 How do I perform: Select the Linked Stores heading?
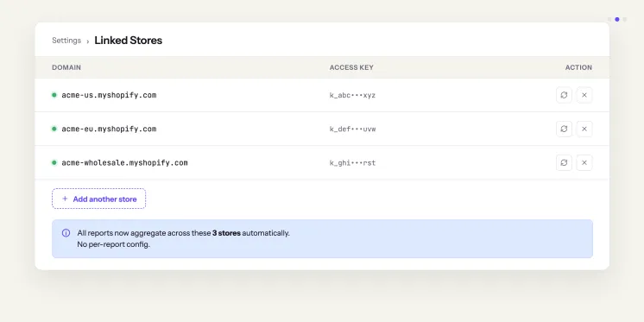(x=128, y=41)
